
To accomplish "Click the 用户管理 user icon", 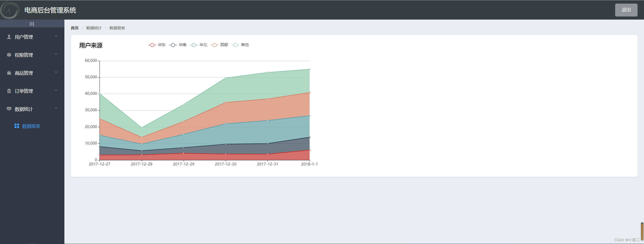I will 9,37.
